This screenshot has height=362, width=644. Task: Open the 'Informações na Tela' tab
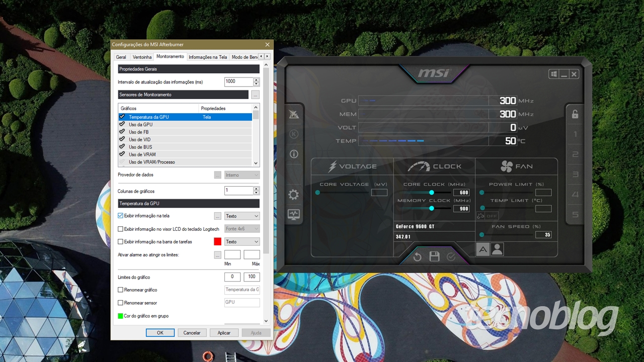[x=208, y=57]
